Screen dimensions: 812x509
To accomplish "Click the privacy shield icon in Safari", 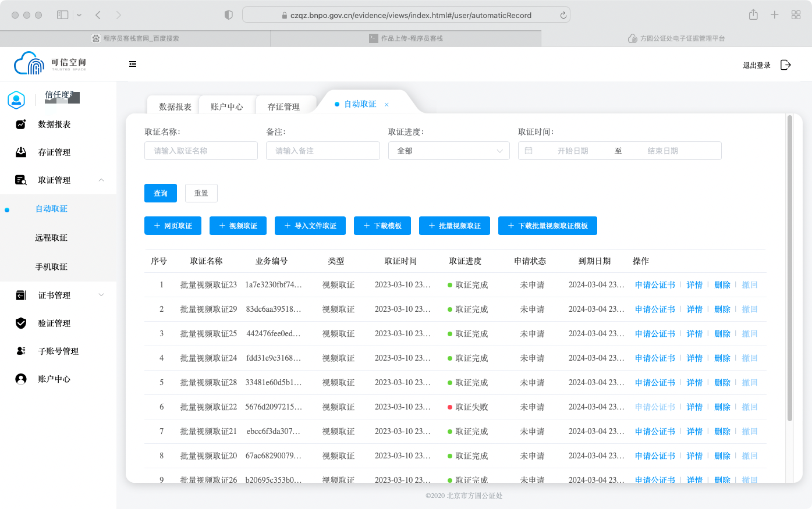I will [x=229, y=15].
